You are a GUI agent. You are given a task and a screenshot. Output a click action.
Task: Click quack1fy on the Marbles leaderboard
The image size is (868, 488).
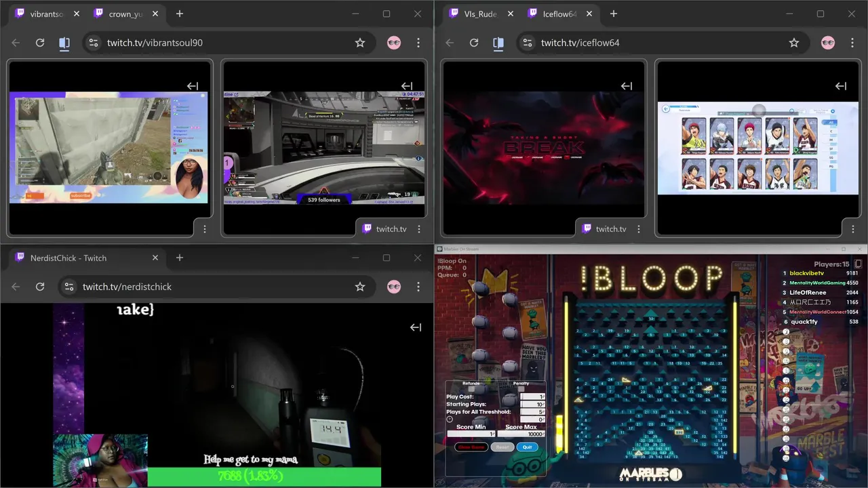tap(804, 322)
